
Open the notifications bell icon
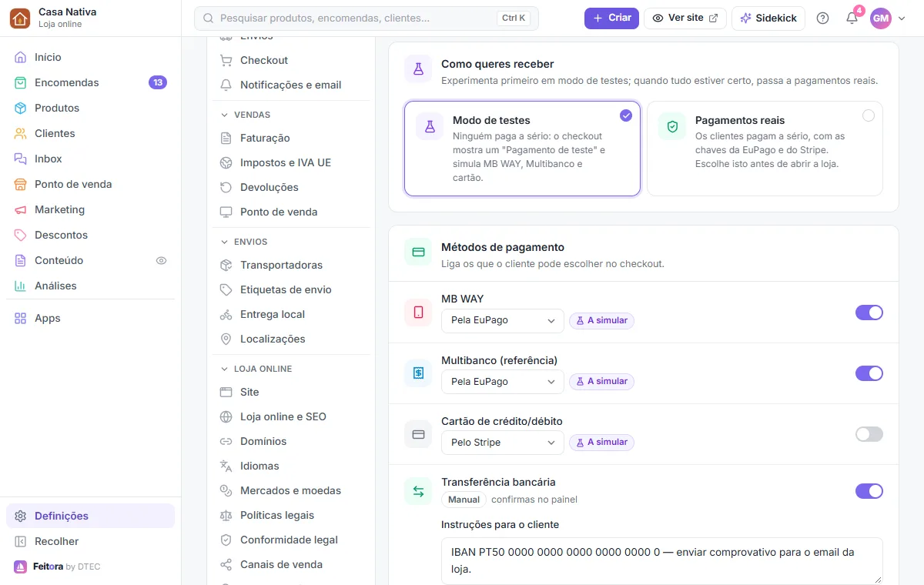coord(852,18)
